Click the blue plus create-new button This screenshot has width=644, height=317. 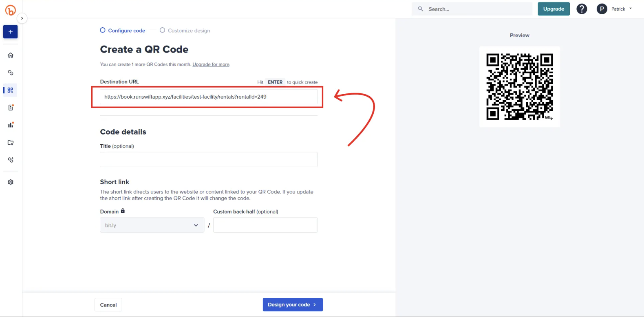11,32
